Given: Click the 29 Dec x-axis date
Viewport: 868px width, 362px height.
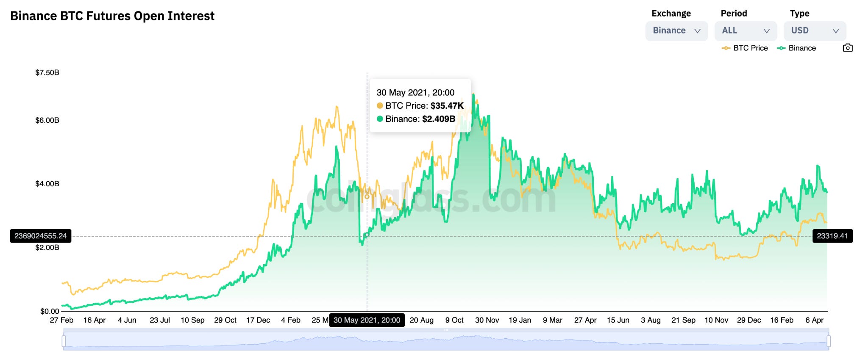Looking at the screenshot, I should (x=749, y=321).
